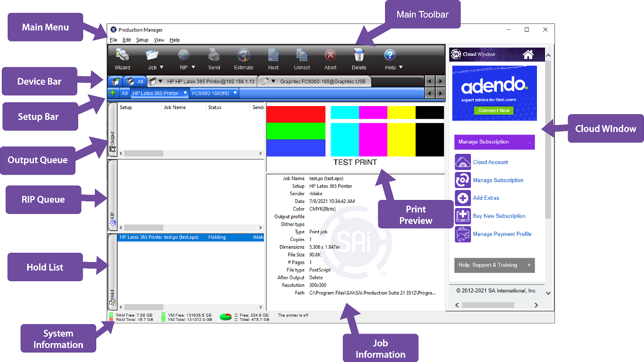This screenshot has height=362, width=644.
Task: Open the File menu
Action: (x=113, y=40)
